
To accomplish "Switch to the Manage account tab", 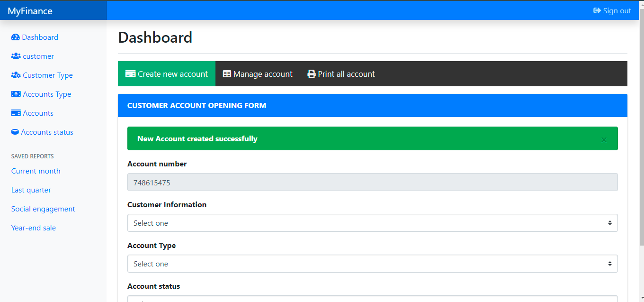I will pos(258,73).
